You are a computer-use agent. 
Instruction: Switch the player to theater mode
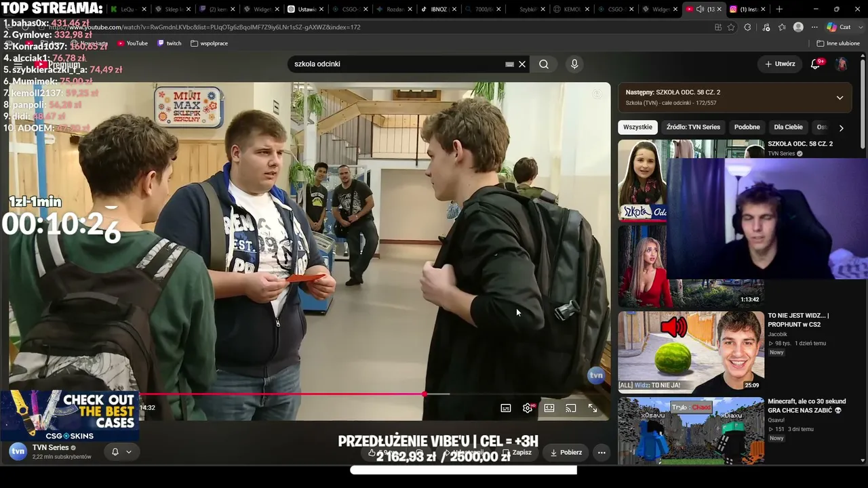(x=549, y=408)
